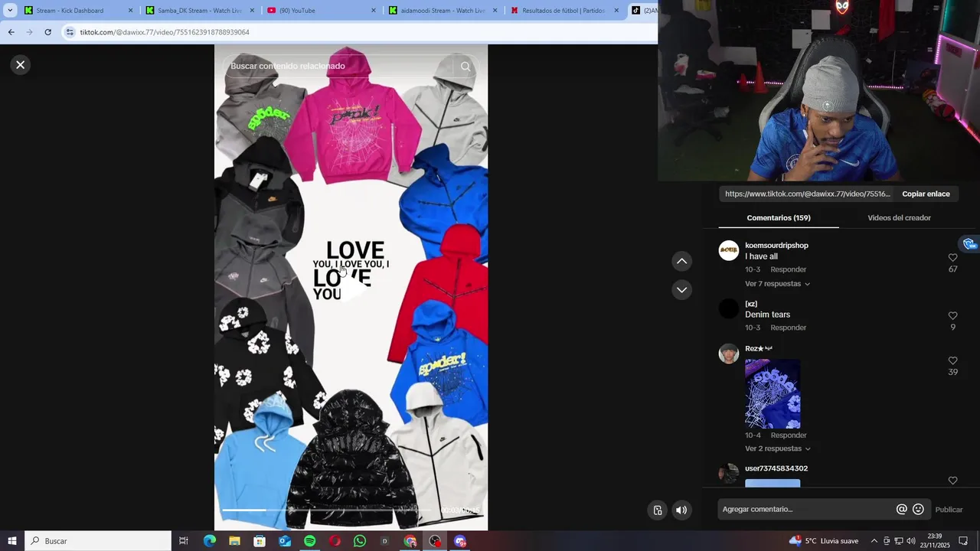Close the TikTok video viewer
Viewport: 980px width, 551px height.
click(x=21, y=65)
